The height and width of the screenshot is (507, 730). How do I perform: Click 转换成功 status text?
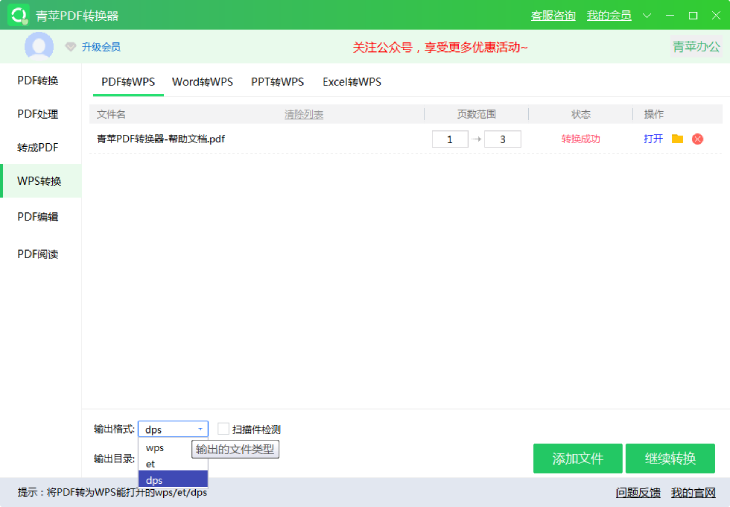tap(581, 139)
